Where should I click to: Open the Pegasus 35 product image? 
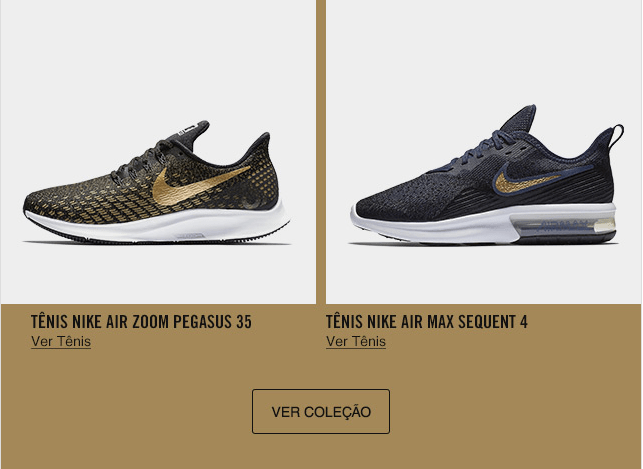(x=158, y=152)
